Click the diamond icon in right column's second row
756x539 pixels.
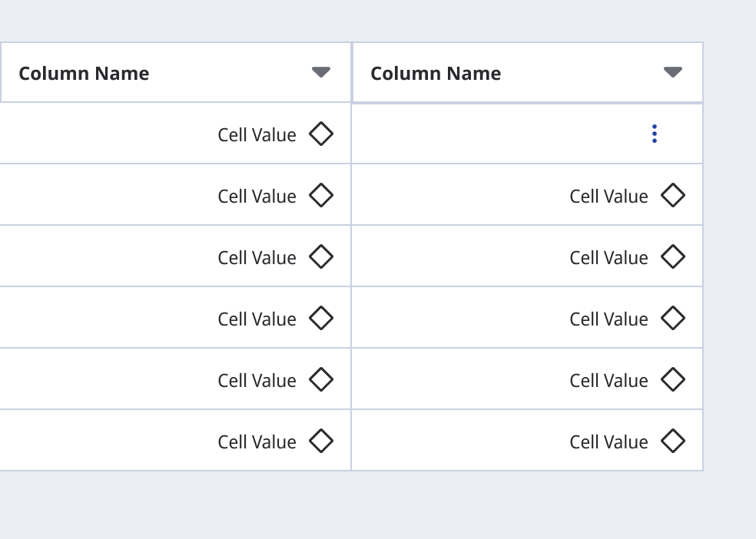click(672, 196)
